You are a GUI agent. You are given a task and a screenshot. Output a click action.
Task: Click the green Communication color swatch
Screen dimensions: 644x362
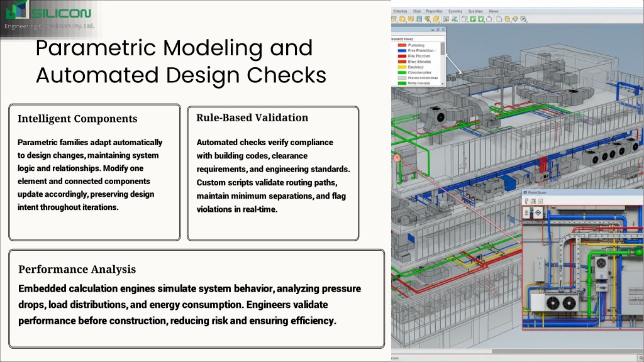pos(402,72)
